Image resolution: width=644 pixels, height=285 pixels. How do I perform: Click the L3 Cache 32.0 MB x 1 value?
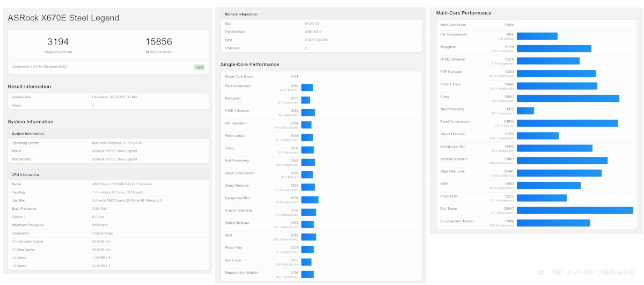click(102, 266)
